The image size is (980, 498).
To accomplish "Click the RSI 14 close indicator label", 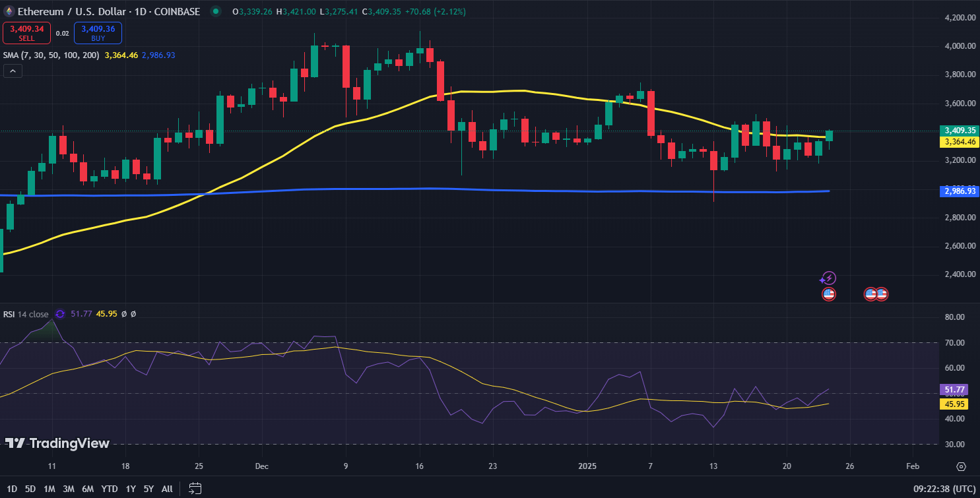I will point(26,314).
